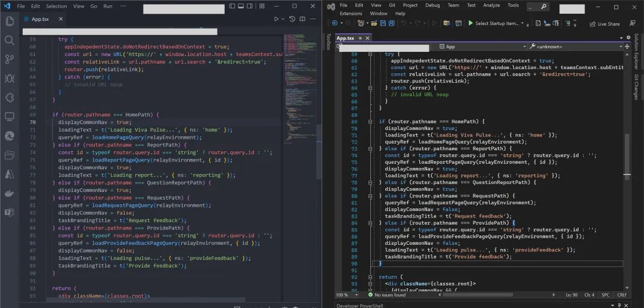This screenshot has width=644, height=308.
Task: Split the VS Code editor right
Action: tap(302, 19)
